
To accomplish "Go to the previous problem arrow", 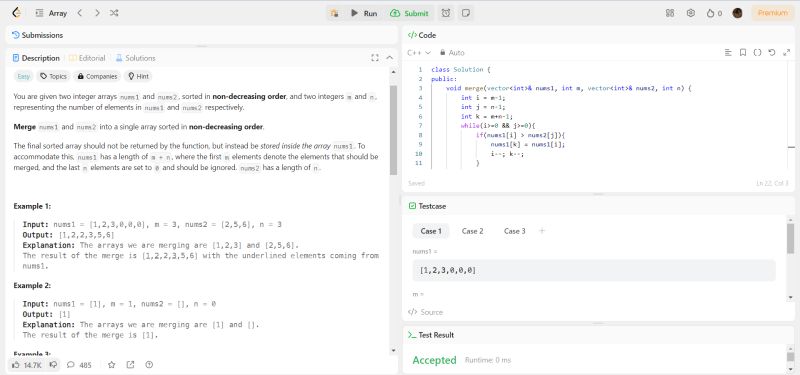I will click(80, 13).
